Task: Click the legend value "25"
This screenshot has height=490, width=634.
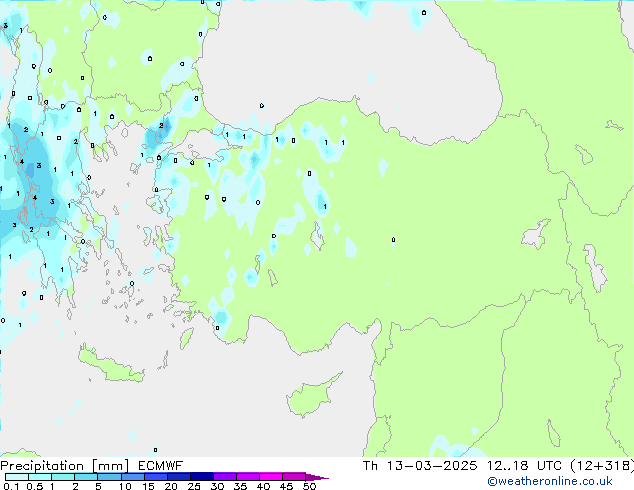Action: [x=194, y=486]
